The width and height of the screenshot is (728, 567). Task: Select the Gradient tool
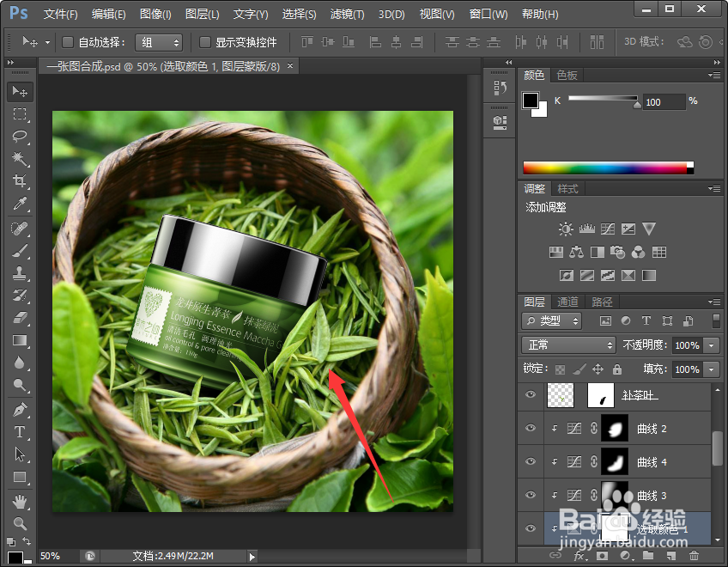tap(20, 340)
